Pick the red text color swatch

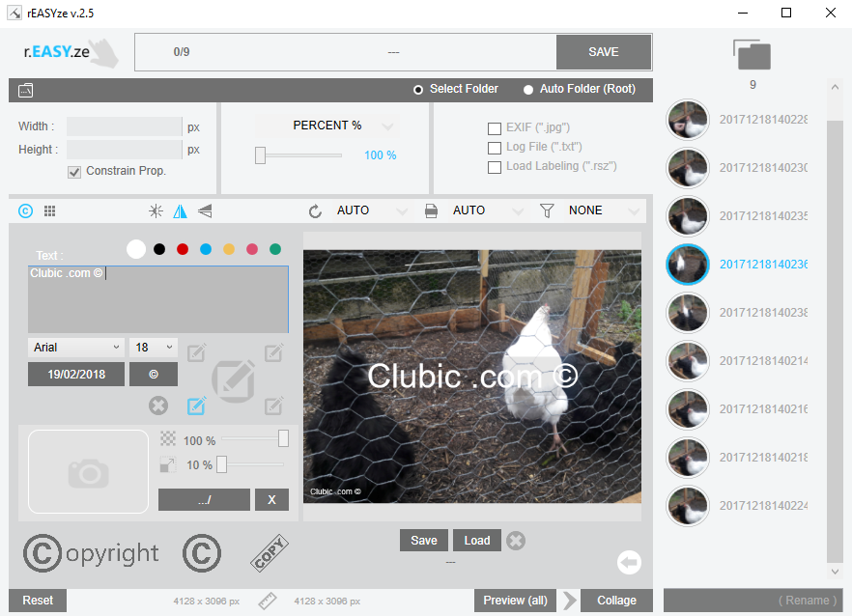[x=183, y=249]
